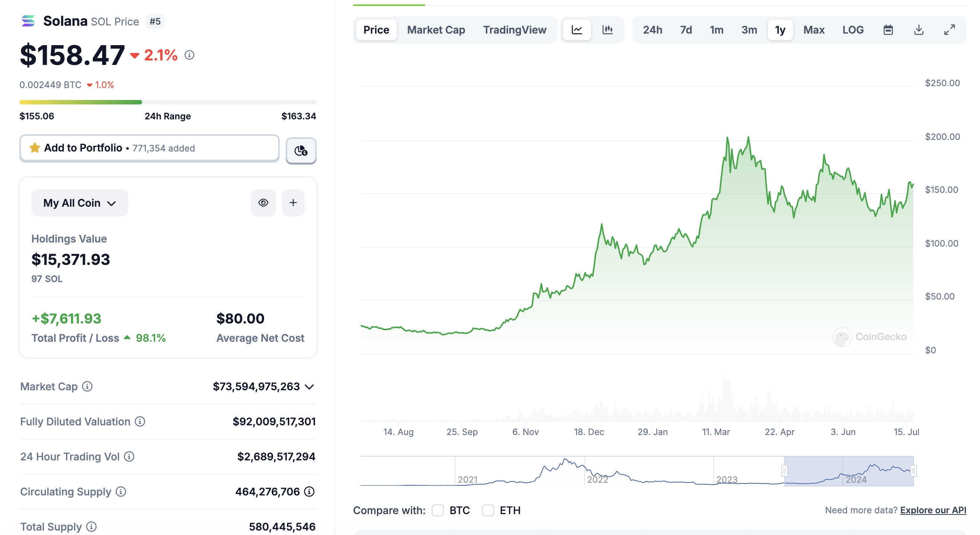
Task: Set chart range to Max
Action: point(814,30)
